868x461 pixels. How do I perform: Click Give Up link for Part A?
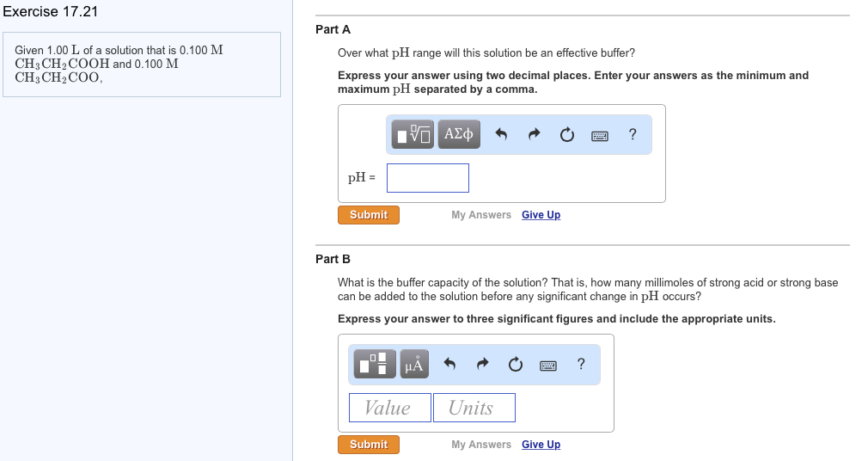point(541,215)
